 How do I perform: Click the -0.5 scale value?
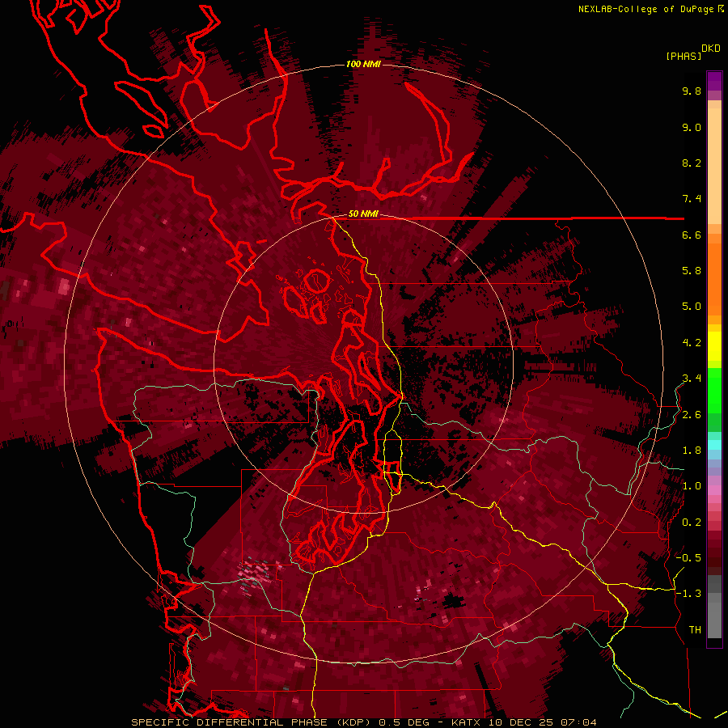point(688,558)
